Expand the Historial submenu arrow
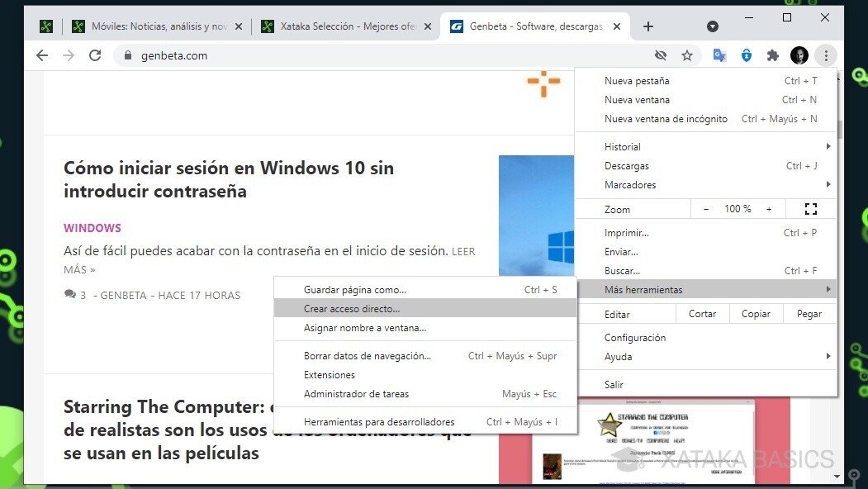This screenshot has width=868, height=489. click(x=828, y=146)
